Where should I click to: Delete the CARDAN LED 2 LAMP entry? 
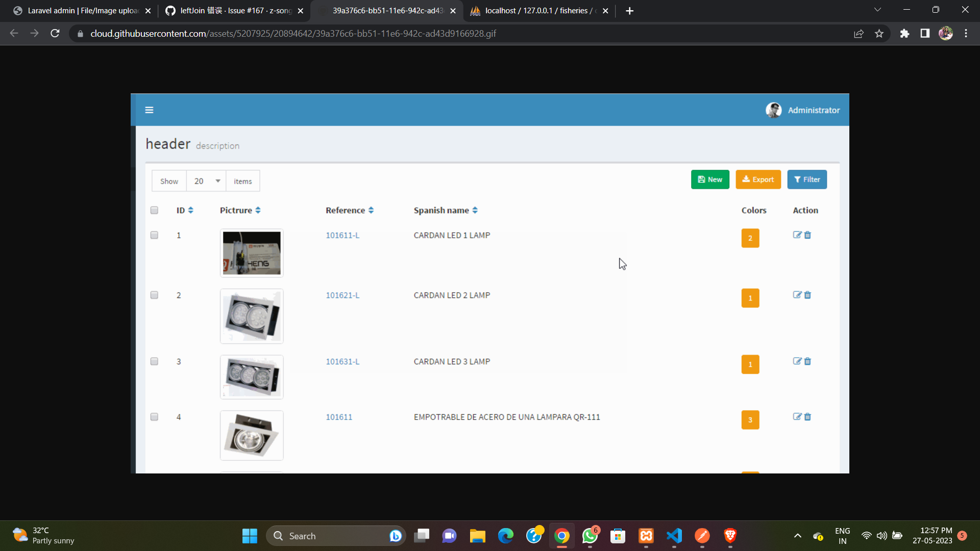pyautogui.click(x=807, y=295)
